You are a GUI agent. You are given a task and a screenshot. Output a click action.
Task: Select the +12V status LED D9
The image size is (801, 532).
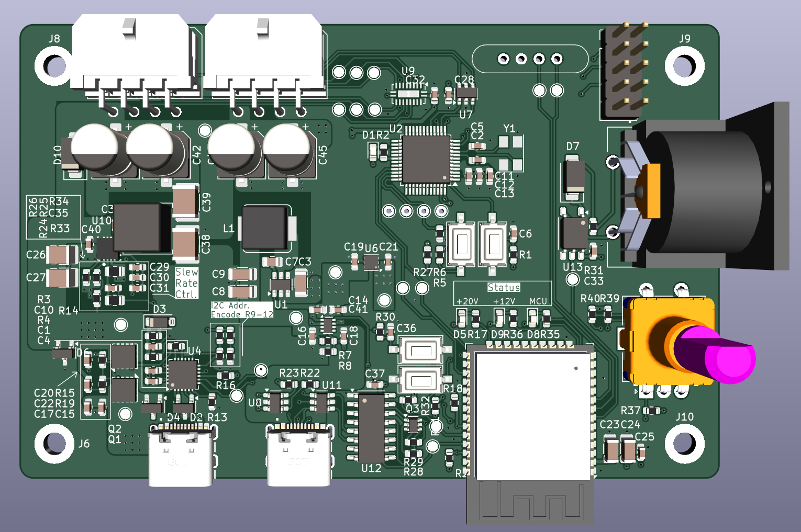[x=499, y=317]
